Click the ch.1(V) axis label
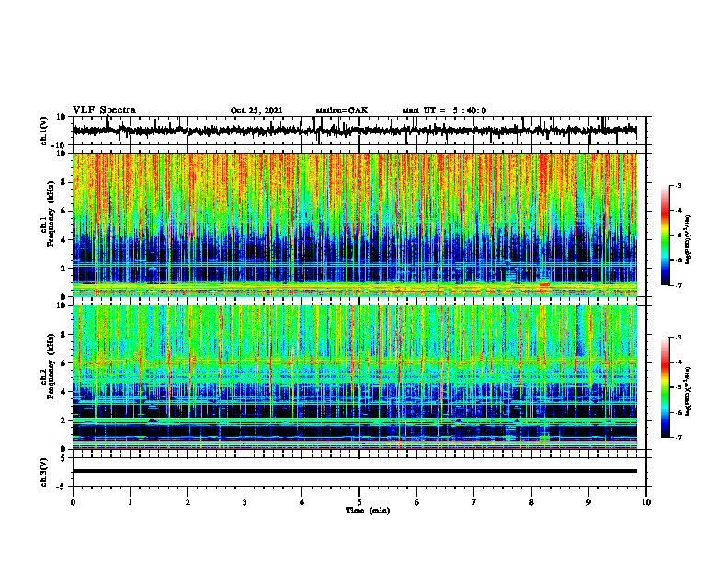 tap(43, 131)
